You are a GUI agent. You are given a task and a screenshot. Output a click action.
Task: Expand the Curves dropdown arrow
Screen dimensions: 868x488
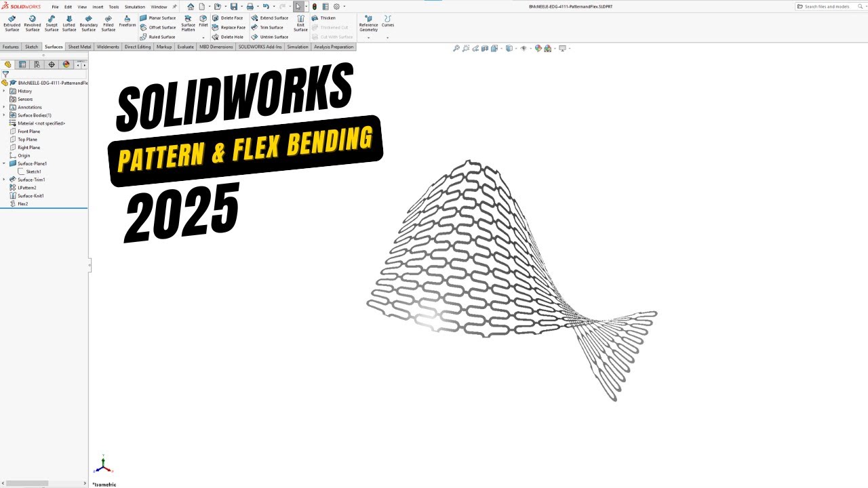(387, 38)
